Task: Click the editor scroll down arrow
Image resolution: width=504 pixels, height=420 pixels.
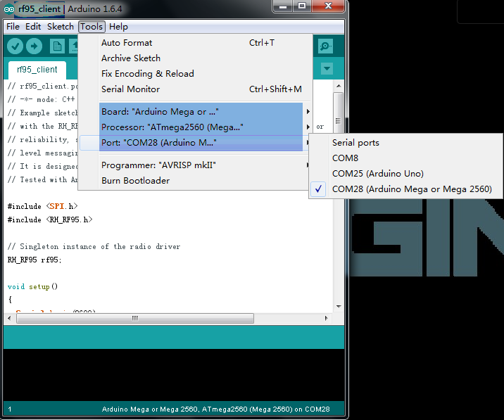Action: [339, 307]
